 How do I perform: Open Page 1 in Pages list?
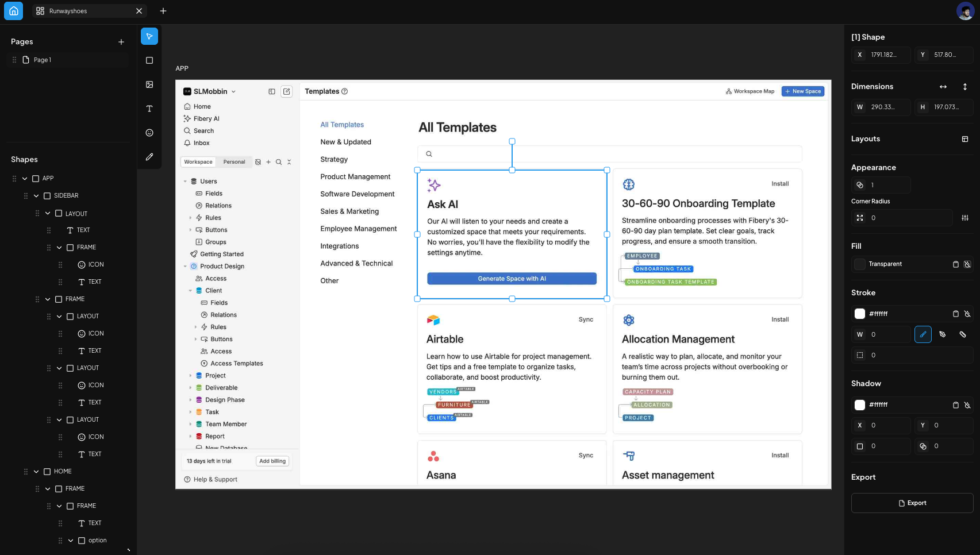(68, 60)
